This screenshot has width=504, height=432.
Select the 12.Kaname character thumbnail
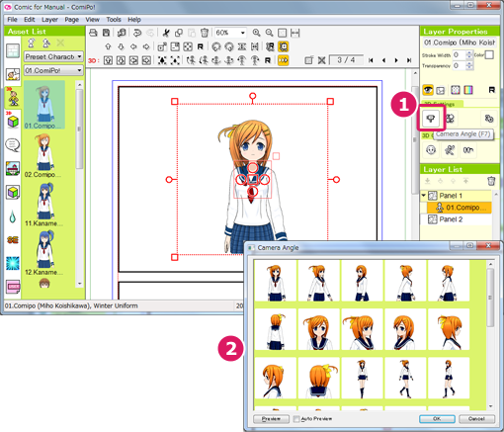pyautogui.click(x=43, y=253)
